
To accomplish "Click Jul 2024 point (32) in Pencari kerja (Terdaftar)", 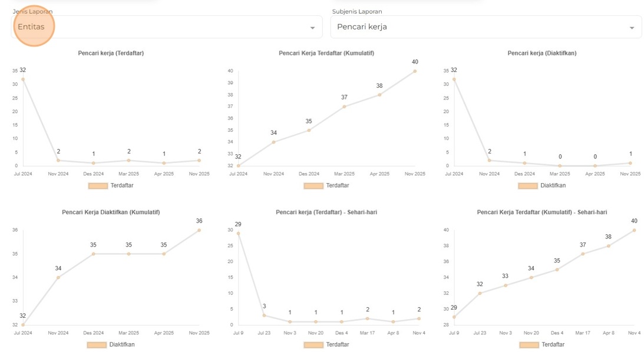I will [x=23, y=79].
